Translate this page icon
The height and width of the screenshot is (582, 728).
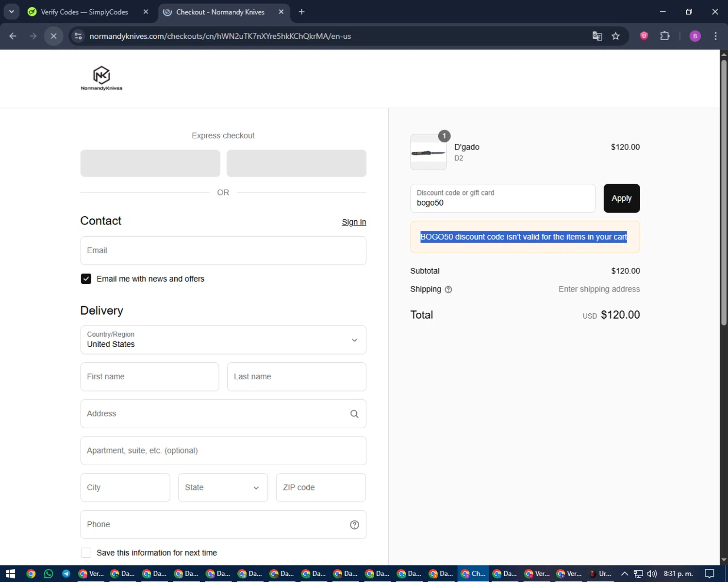597,36
